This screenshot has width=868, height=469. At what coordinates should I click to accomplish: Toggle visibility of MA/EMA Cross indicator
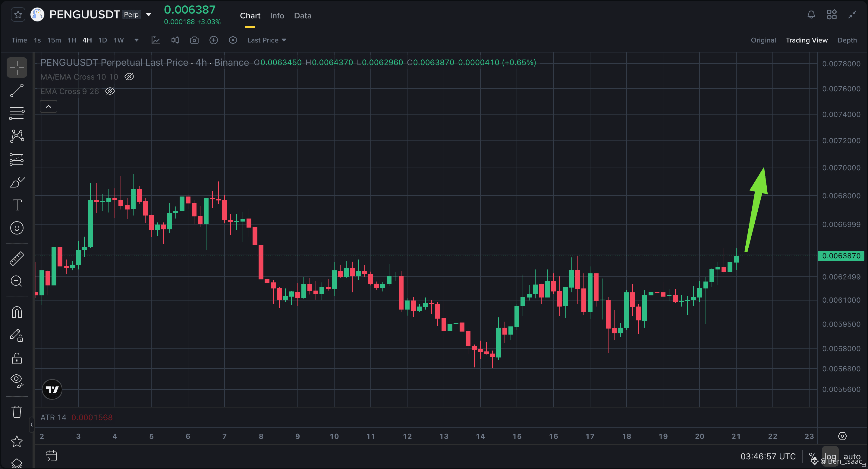[x=129, y=77]
